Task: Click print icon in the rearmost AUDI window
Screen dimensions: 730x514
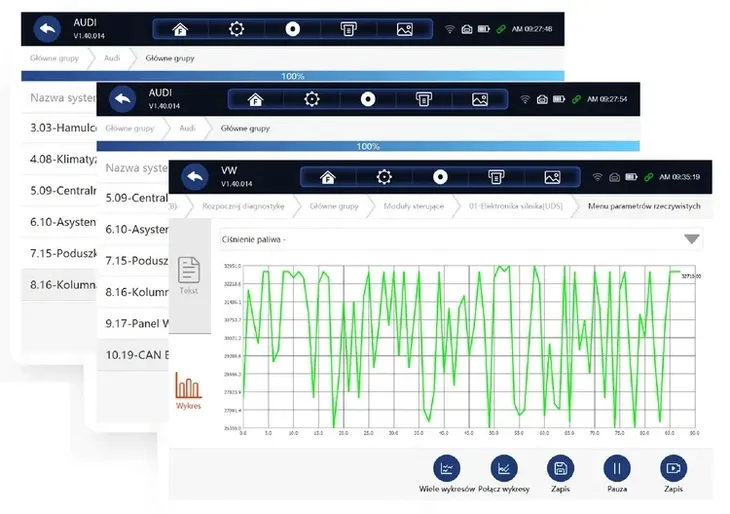Action: tap(348, 29)
